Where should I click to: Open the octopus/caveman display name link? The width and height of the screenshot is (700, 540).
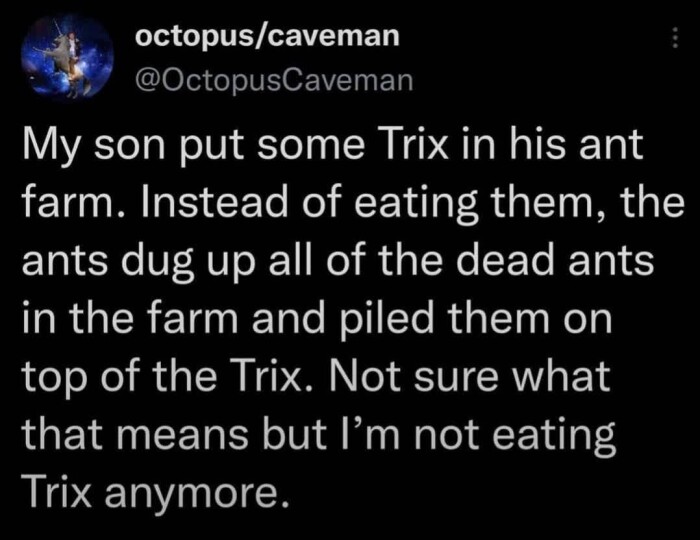[x=267, y=36]
